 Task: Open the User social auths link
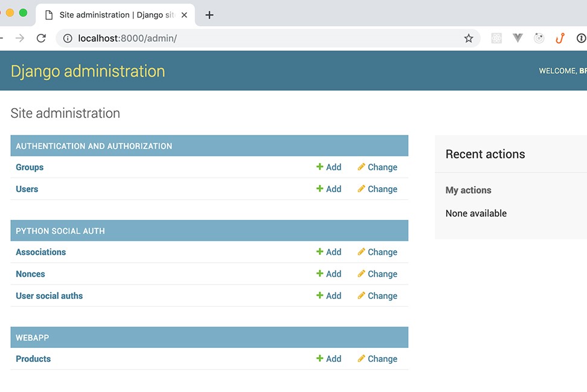click(50, 296)
